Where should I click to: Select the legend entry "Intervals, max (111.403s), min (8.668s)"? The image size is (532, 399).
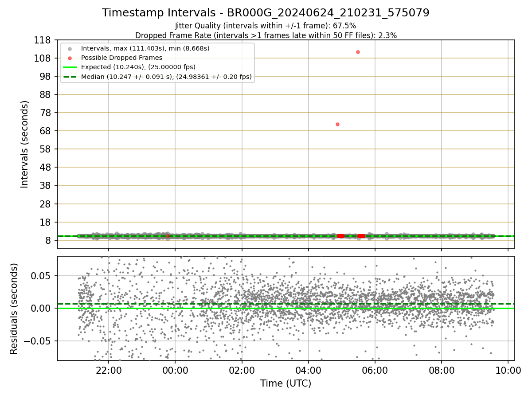(x=145, y=48)
